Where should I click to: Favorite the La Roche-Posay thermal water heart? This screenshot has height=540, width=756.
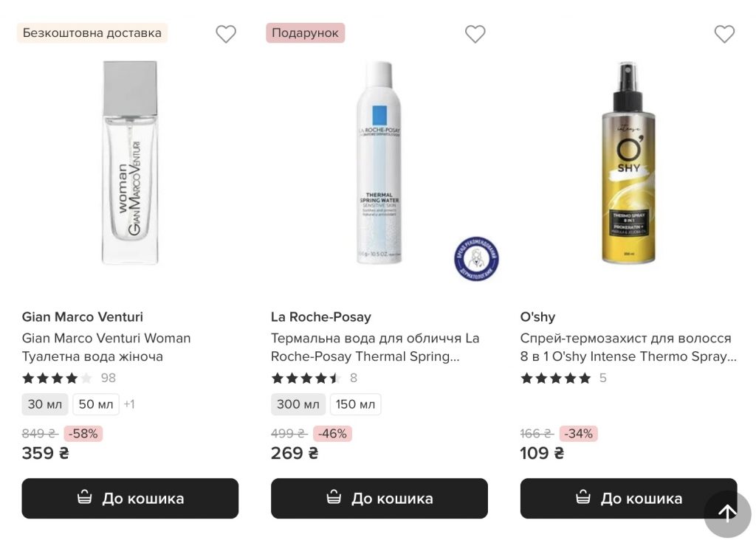coord(475,34)
